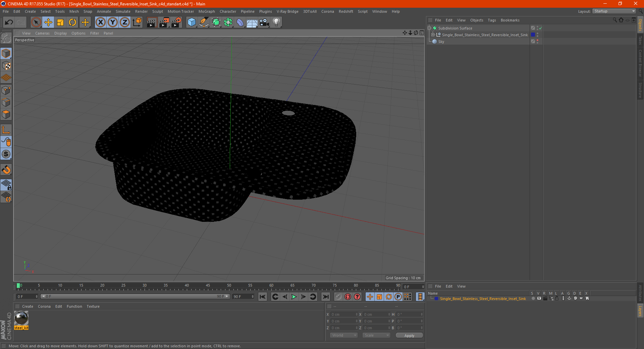This screenshot has width=644, height=349.
Task: Switch to Edges mode
Action: (x=6, y=102)
